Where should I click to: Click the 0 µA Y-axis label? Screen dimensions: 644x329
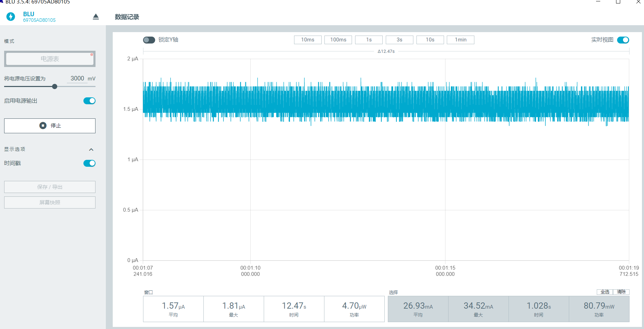coord(133,260)
